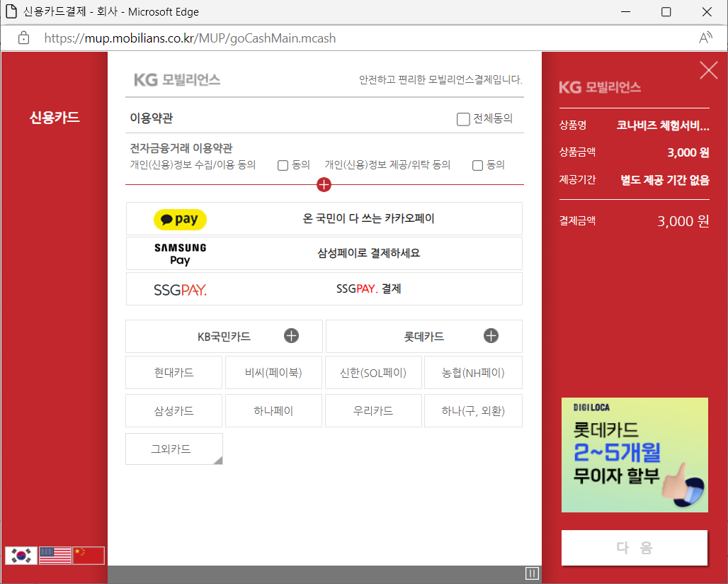Choose 비씨(페이북) card
Viewport: 728px width, 584px height.
click(x=273, y=373)
